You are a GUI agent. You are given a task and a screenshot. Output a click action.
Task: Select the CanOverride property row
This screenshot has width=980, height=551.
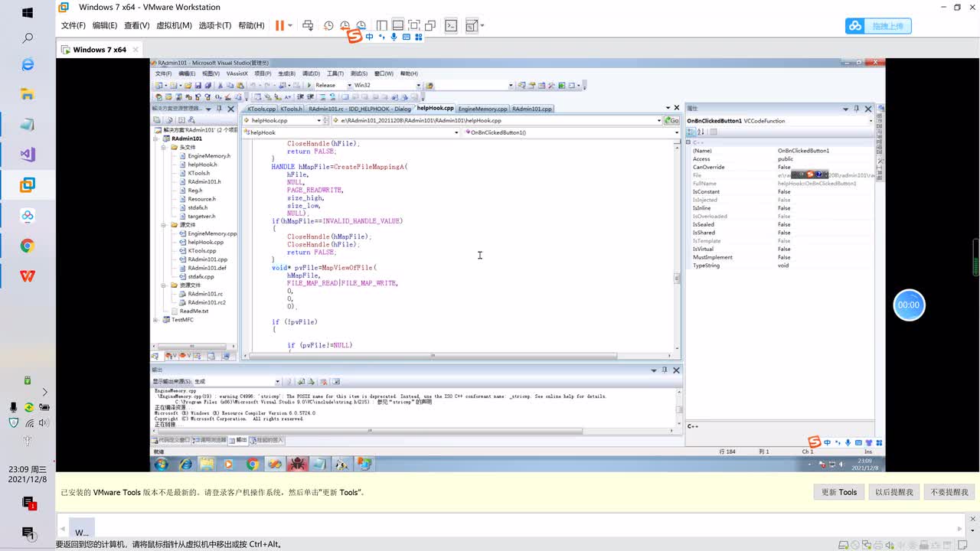point(780,167)
